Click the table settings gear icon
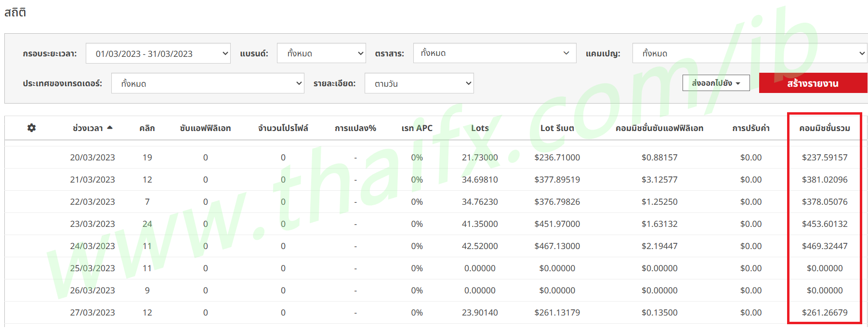 (x=31, y=128)
